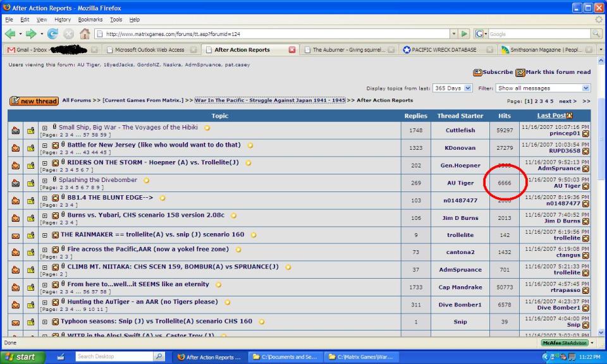Screen dimensions: 607x364
Task: Jump to last post by RUPD3658 icon
Action: click(586, 151)
